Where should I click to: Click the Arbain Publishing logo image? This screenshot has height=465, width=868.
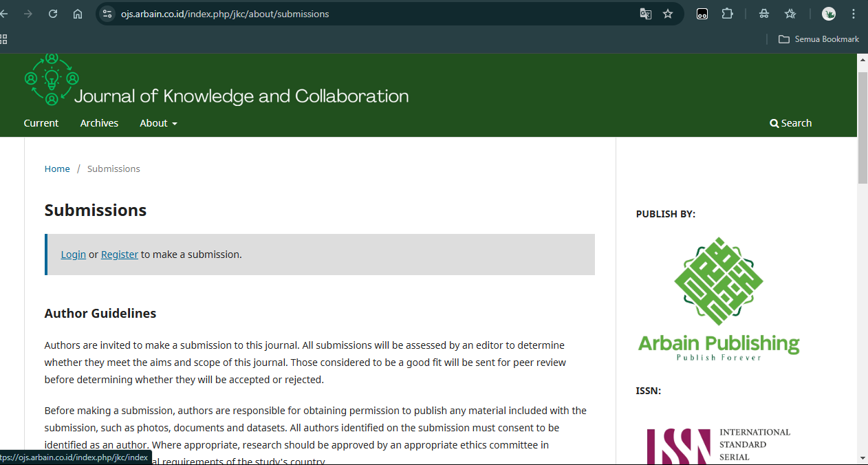(x=719, y=299)
